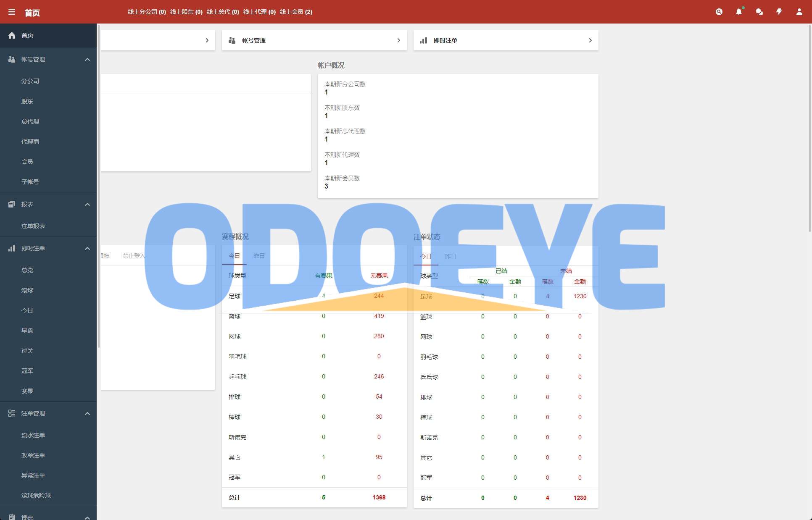Click 线上总代 (0) in header
The height and width of the screenshot is (520, 812).
pyautogui.click(x=223, y=12)
